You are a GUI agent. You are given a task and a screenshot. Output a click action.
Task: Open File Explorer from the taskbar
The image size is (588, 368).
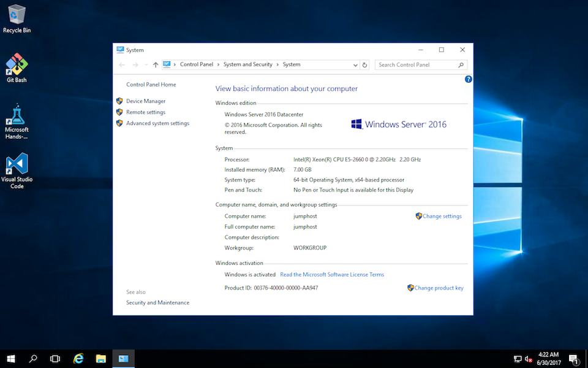click(x=100, y=359)
